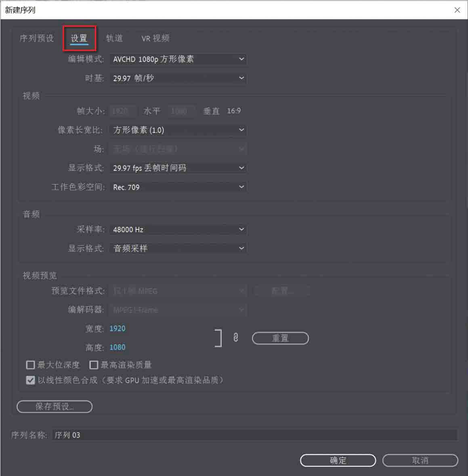Switch to the 序列预设 tab
The height and width of the screenshot is (476, 468).
[37, 38]
